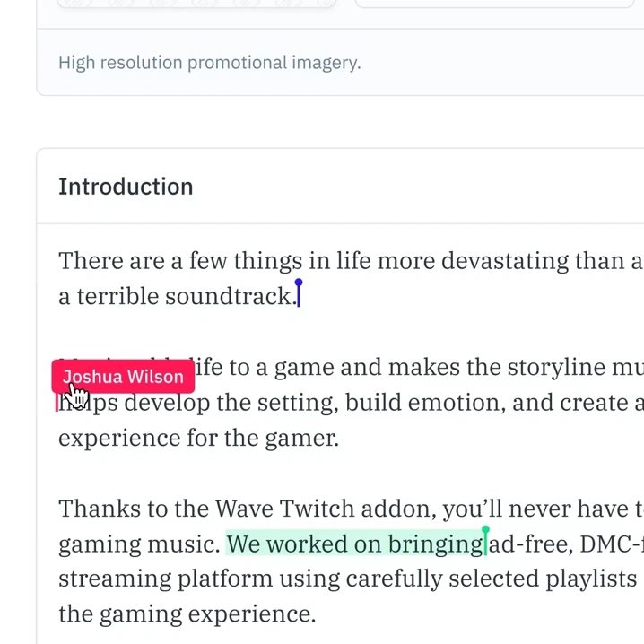The image size is (644, 644).
Task: Click the red collaborator cursor before 'helps'
Action: (57, 403)
